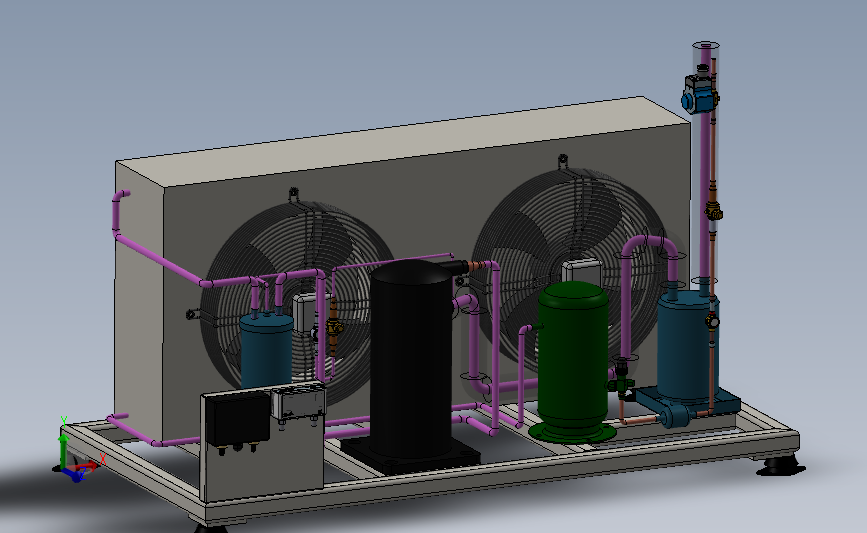Select the black rubber foot at the right corner
The image size is (867, 533).
(780, 466)
